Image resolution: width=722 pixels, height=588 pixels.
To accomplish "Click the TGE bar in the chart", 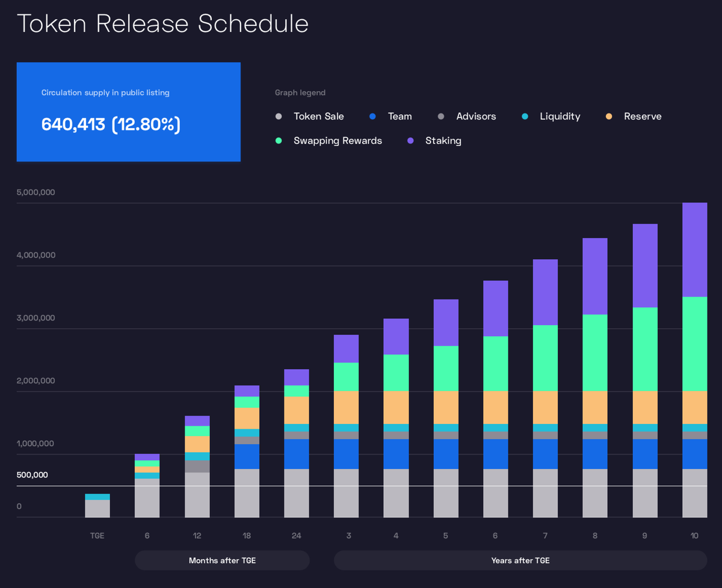I will coord(97,506).
